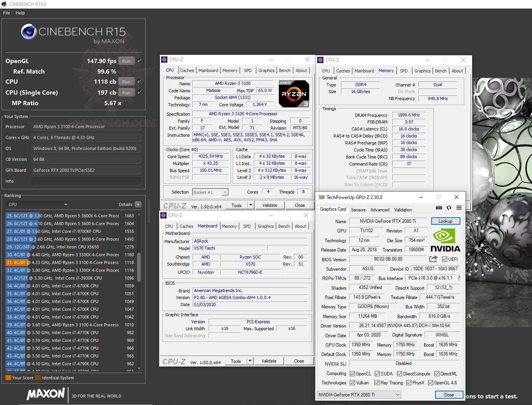
Task: Run the CPU Single Core benchmark
Action: [126, 92]
